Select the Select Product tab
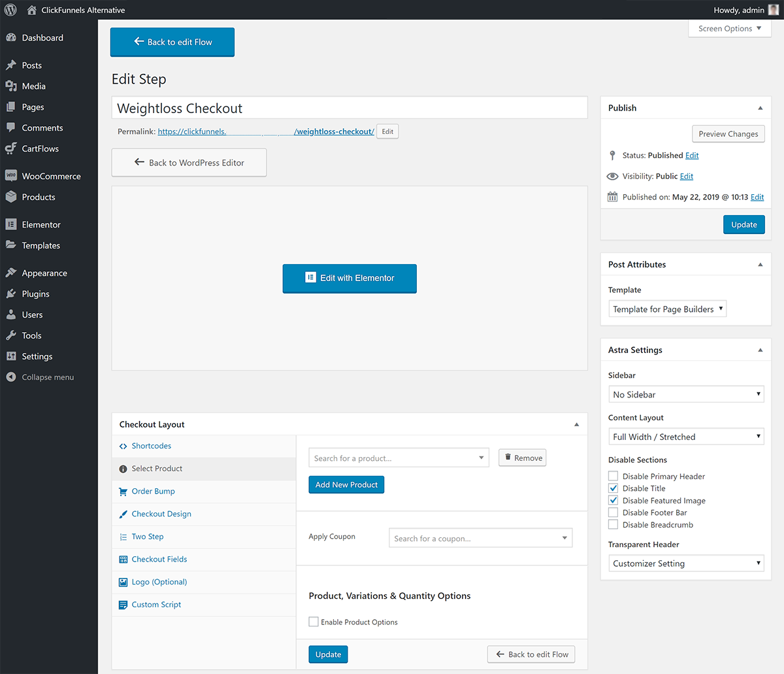Image resolution: width=784 pixels, height=674 pixels. coord(204,469)
